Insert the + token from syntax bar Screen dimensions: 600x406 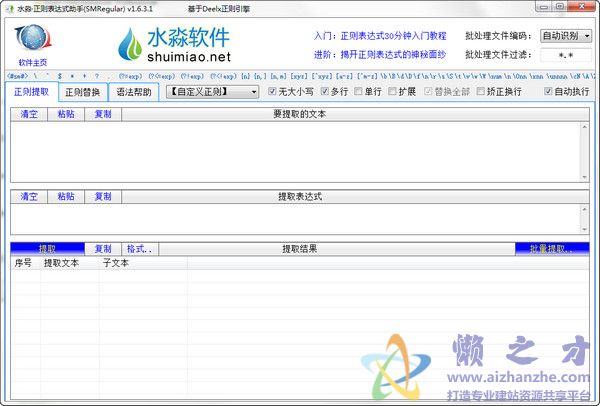(85, 76)
